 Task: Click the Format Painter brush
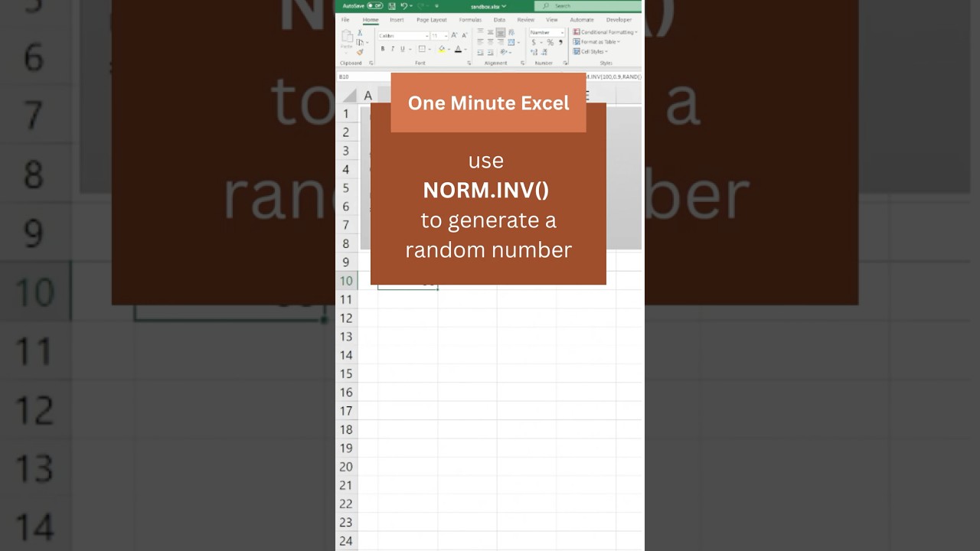coord(360,52)
